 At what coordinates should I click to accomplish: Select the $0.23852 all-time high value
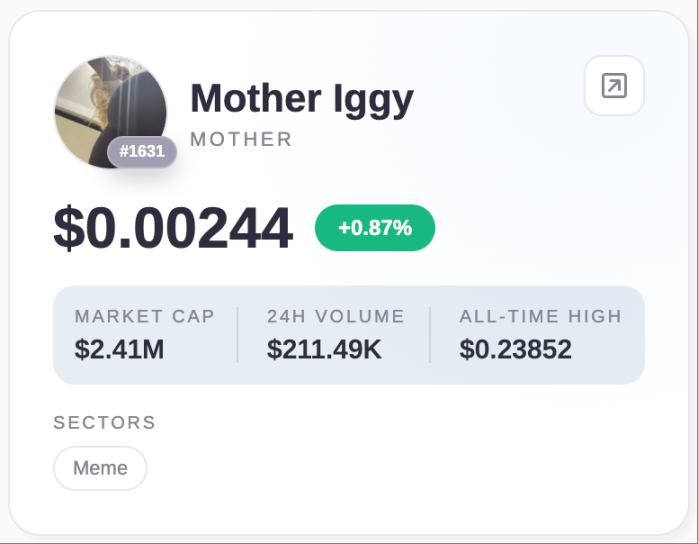515,349
